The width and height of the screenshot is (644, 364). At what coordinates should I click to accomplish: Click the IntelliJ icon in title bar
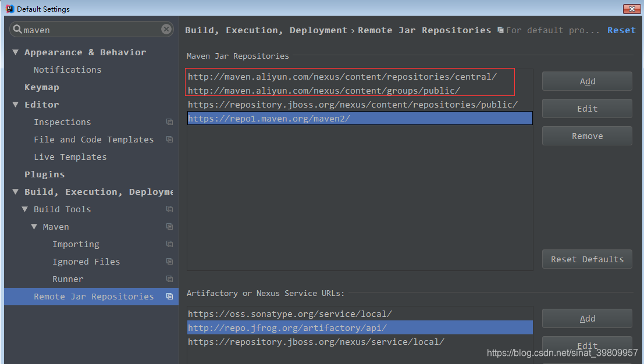10,9
